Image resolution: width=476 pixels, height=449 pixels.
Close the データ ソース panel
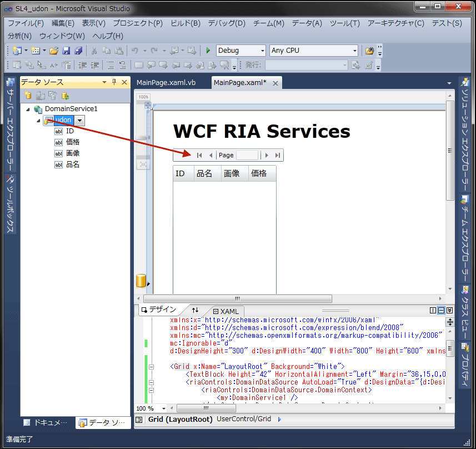pos(124,82)
